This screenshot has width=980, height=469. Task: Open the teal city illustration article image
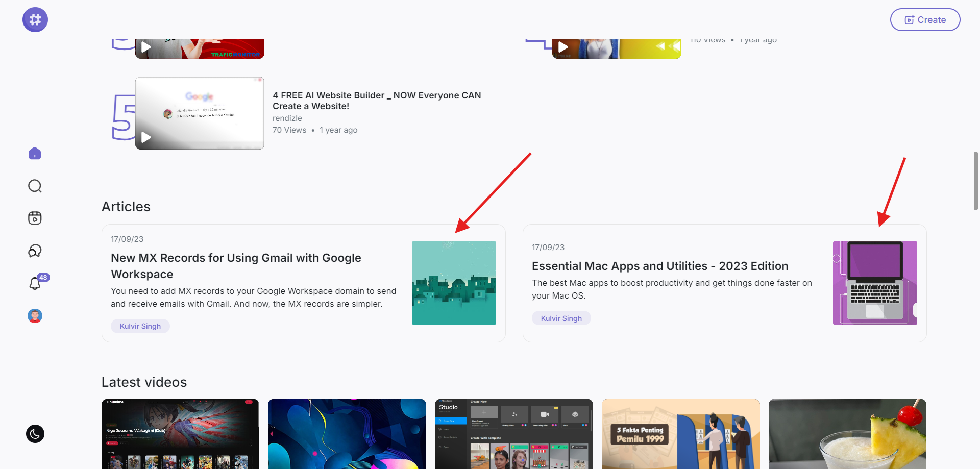454,283
